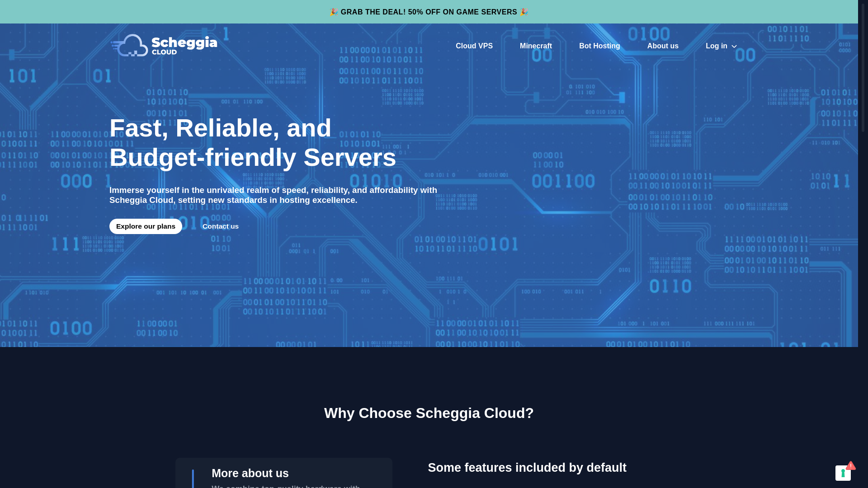This screenshot has height=488, width=868.
Task: Visit the About us page
Action: (662, 46)
